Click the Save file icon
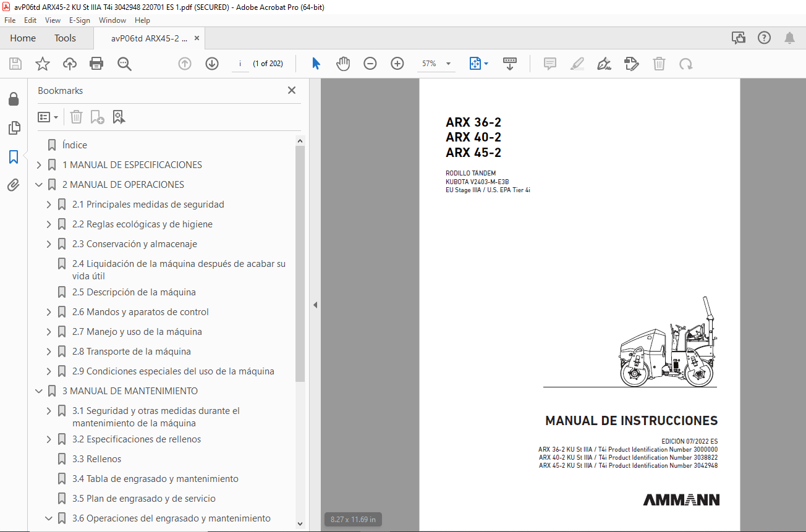This screenshot has width=806, height=532. pos(15,64)
